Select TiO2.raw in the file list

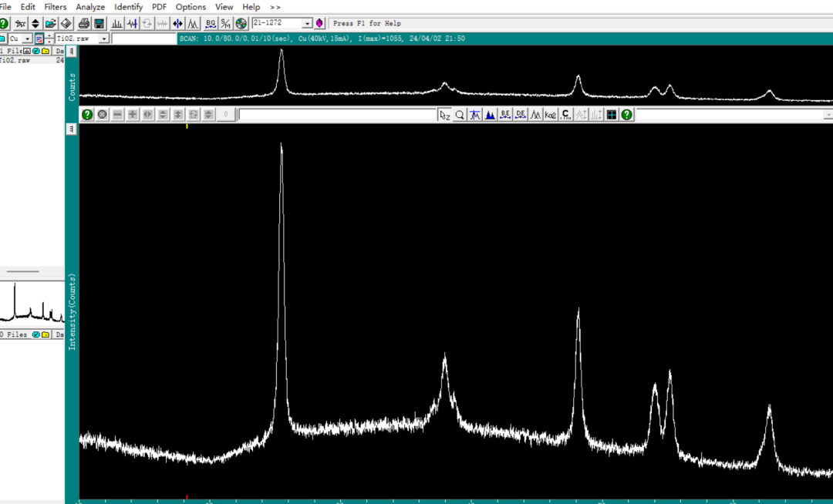[15, 60]
